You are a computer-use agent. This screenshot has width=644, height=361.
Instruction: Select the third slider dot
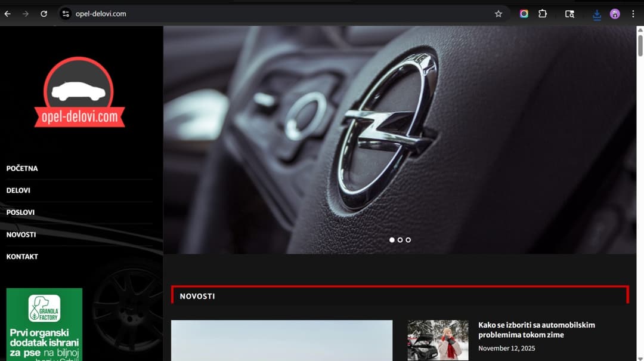[408, 240]
